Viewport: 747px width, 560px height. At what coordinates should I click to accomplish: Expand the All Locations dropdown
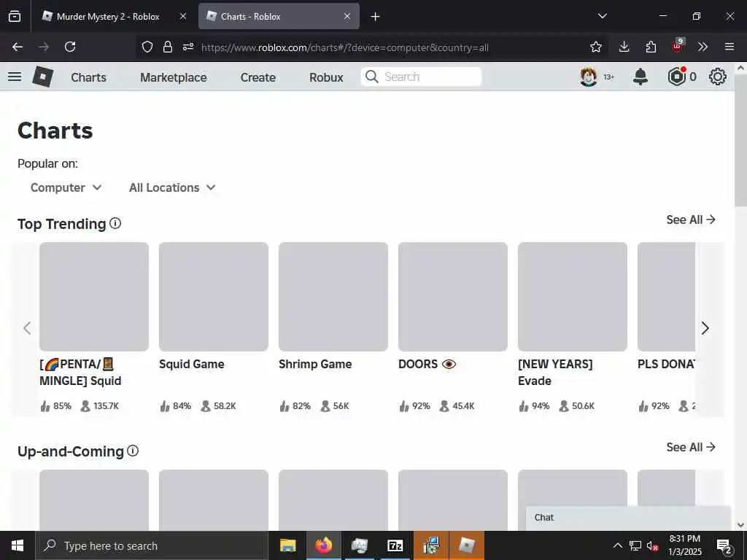[x=172, y=187]
